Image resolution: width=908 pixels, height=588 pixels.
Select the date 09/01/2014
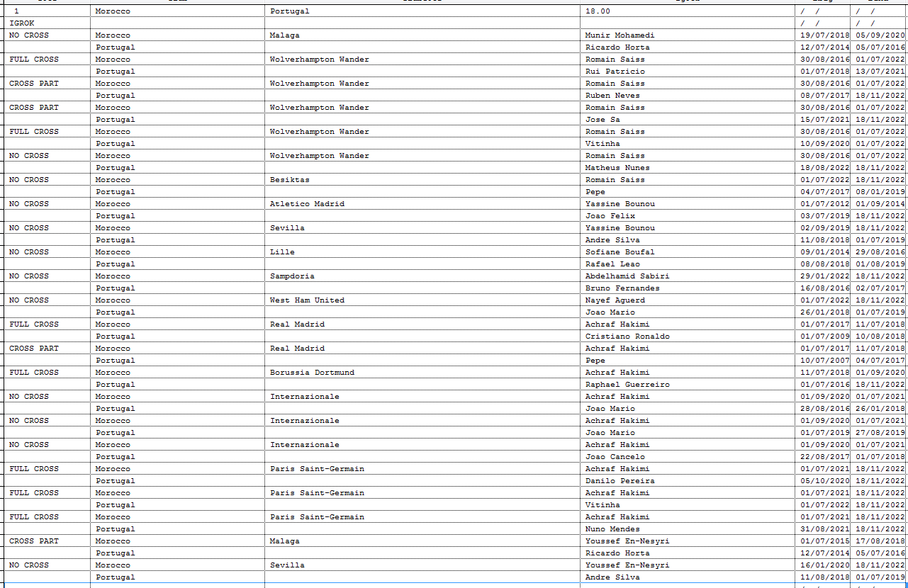824,252
